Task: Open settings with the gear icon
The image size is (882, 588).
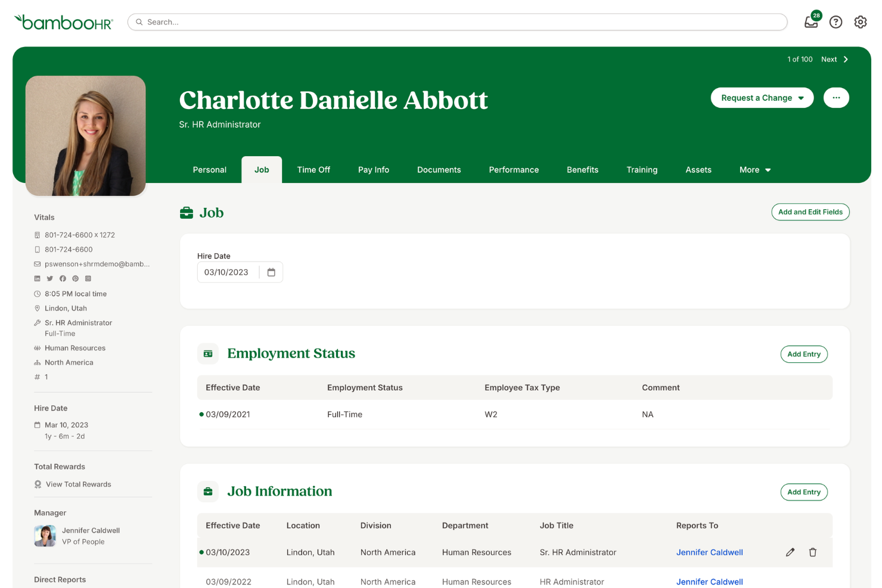Action: [x=861, y=21]
